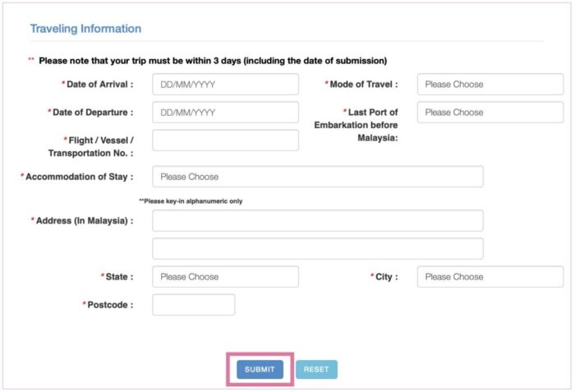The image size is (575, 392).
Task: Open the Mode of Travel dropdown
Action: click(x=490, y=84)
